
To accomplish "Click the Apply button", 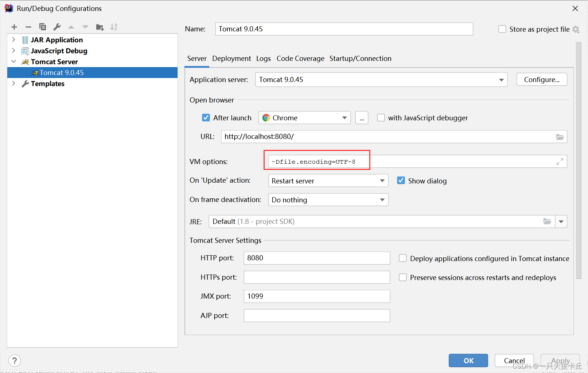I will [560, 361].
